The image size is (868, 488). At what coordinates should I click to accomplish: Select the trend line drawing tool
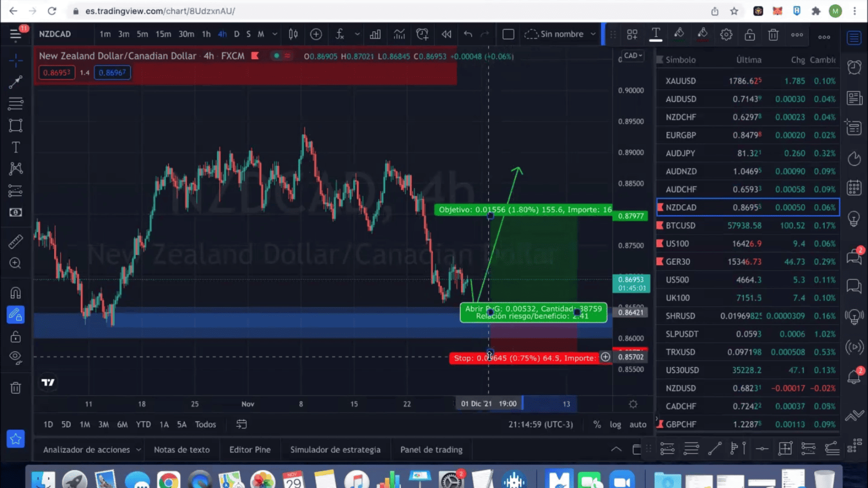coord(15,82)
